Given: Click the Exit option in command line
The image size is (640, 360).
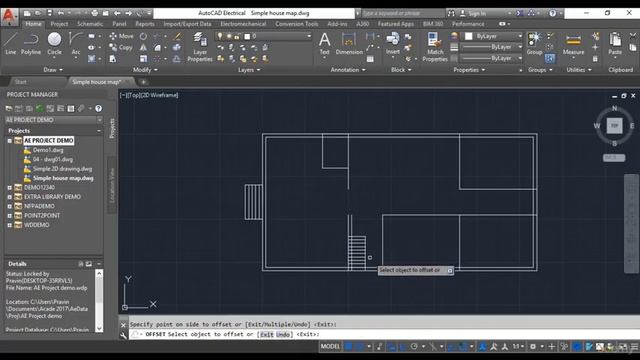Looking at the screenshot, I should (x=267, y=334).
